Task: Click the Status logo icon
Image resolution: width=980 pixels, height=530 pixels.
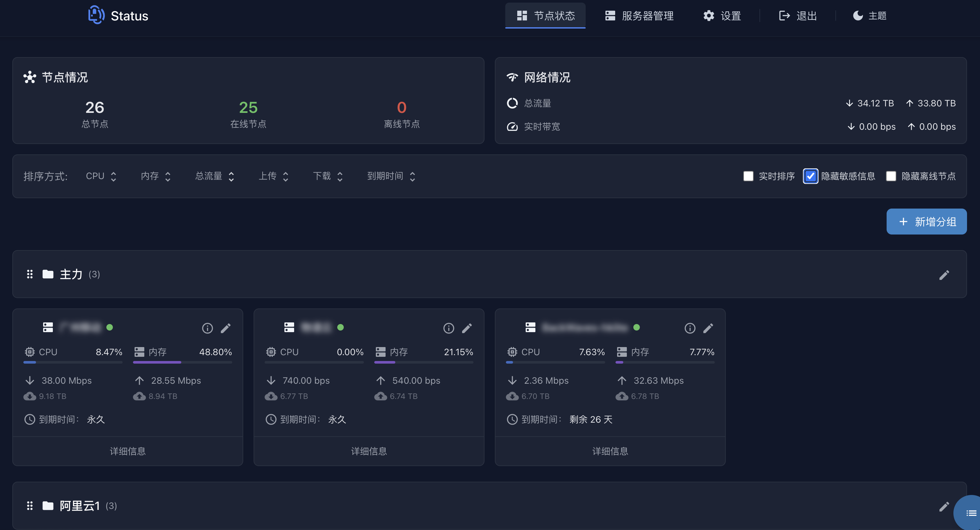Action: 96,15
